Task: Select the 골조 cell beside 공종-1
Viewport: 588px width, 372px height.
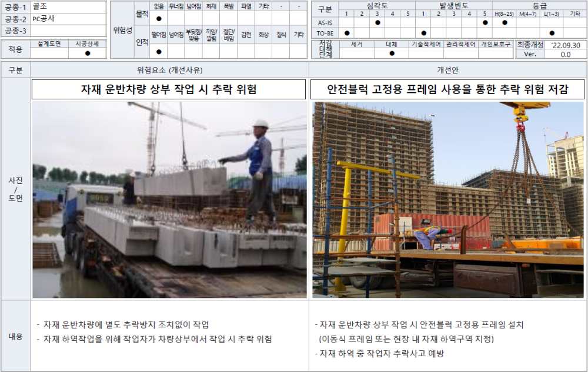Action: click(x=69, y=6)
